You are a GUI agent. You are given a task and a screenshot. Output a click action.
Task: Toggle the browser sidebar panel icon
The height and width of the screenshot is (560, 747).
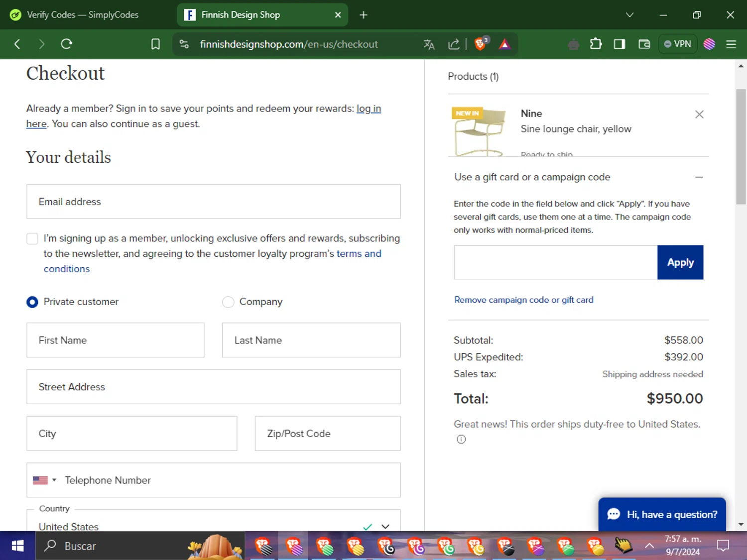[620, 44]
